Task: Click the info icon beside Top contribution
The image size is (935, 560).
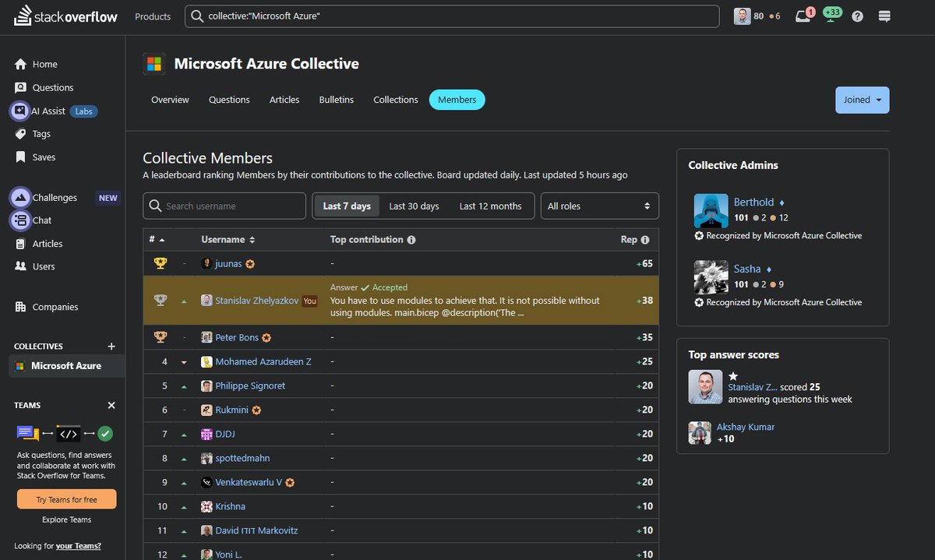Action: (411, 240)
